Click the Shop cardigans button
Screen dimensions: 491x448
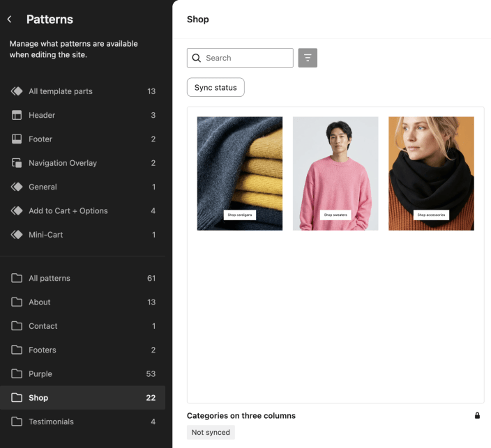click(x=239, y=215)
